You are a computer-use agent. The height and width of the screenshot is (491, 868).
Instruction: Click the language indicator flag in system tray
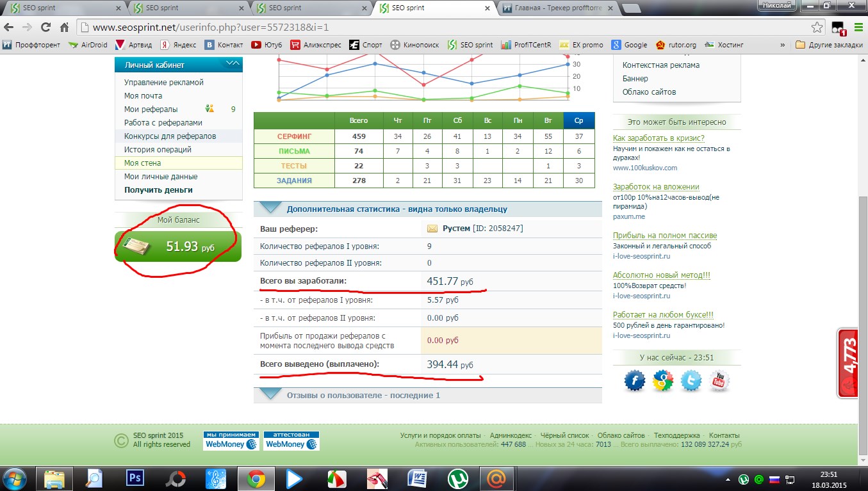(773, 479)
